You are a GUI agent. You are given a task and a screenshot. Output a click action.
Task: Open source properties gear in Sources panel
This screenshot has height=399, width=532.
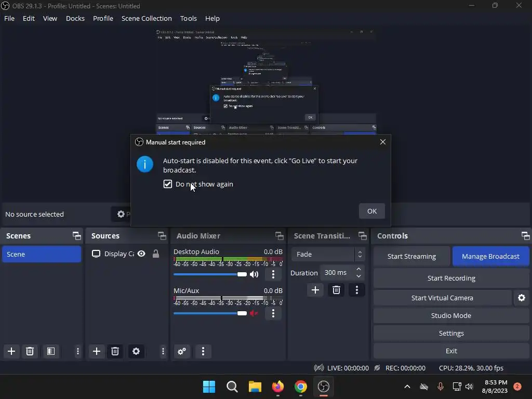pos(136,351)
